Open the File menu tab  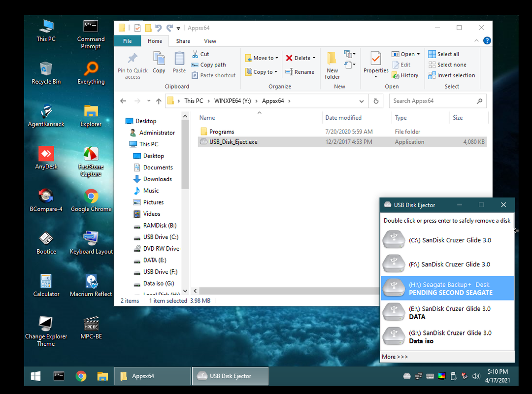coord(127,41)
